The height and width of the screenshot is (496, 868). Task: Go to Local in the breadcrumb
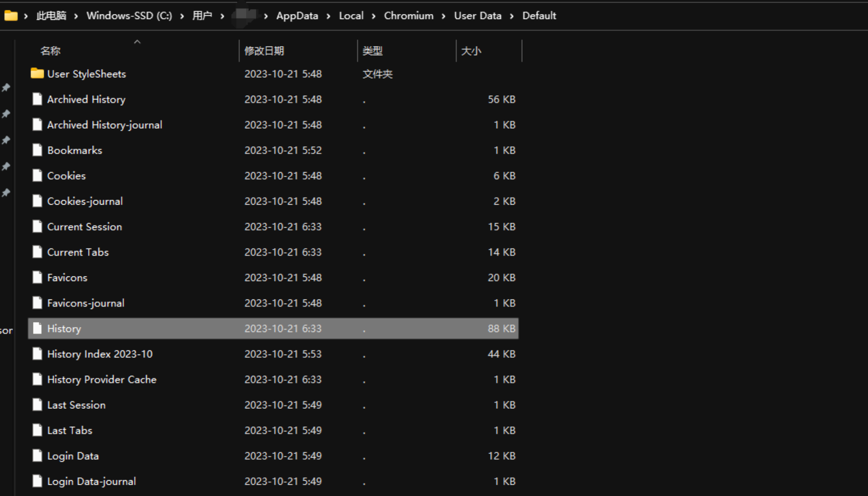click(351, 16)
